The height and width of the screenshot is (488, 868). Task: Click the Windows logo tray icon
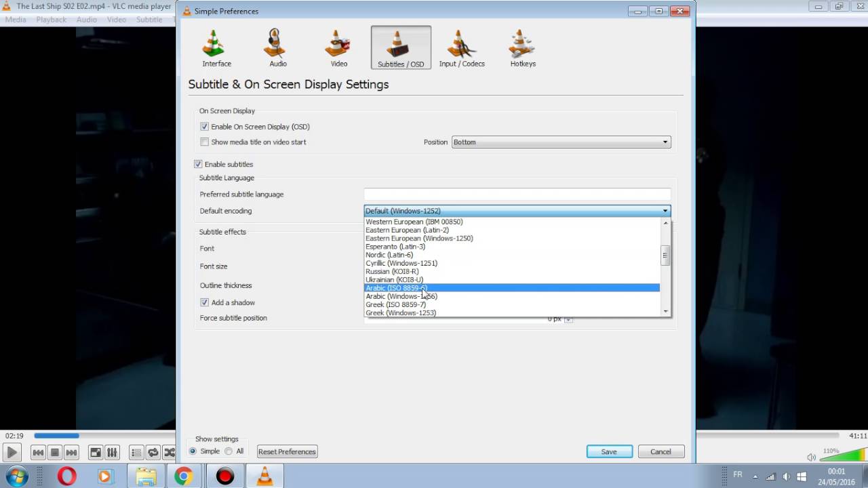coord(801,476)
